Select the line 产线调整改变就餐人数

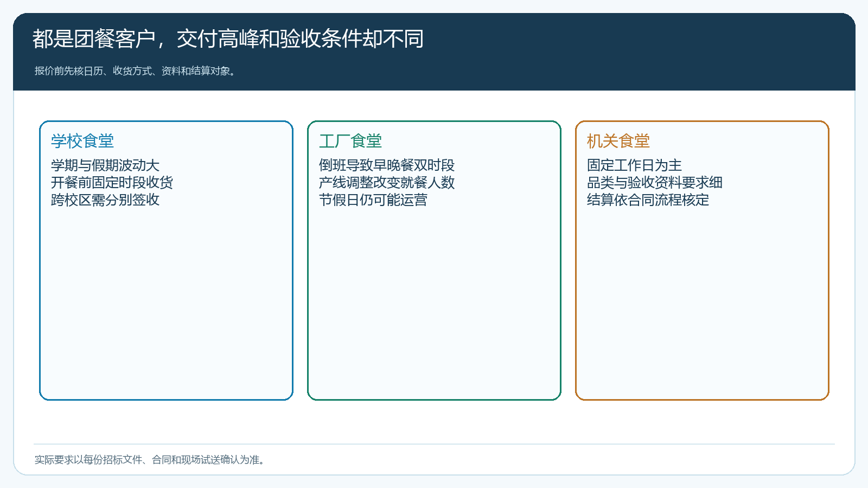tap(387, 183)
